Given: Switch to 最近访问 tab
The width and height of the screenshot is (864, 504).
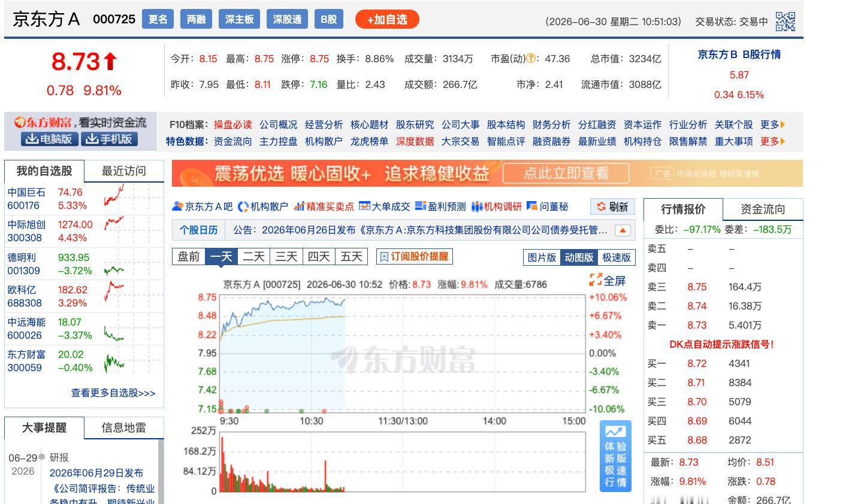Looking at the screenshot, I should point(124,171).
